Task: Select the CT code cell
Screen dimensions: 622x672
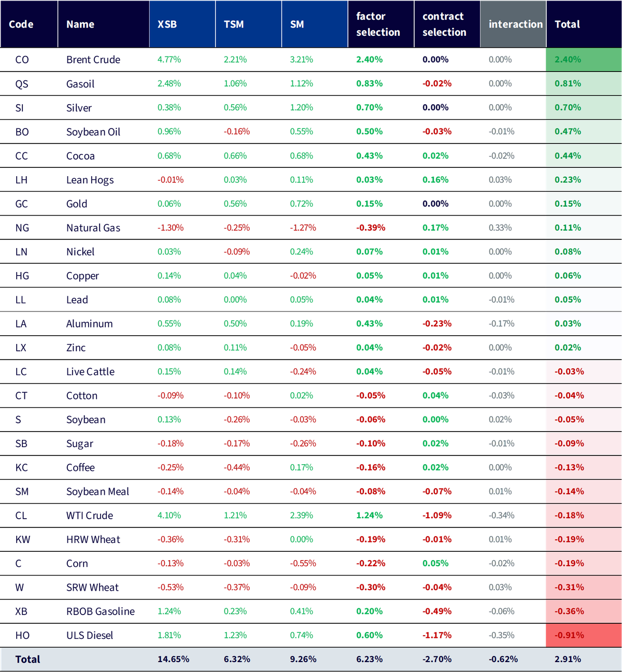Action: coord(21,396)
